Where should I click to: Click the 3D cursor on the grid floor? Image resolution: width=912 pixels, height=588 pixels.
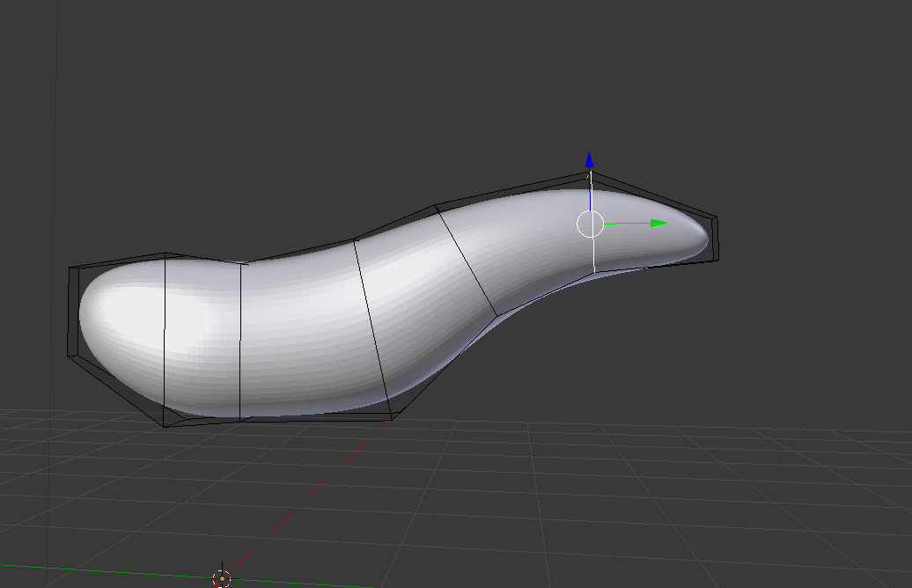coord(222,578)
